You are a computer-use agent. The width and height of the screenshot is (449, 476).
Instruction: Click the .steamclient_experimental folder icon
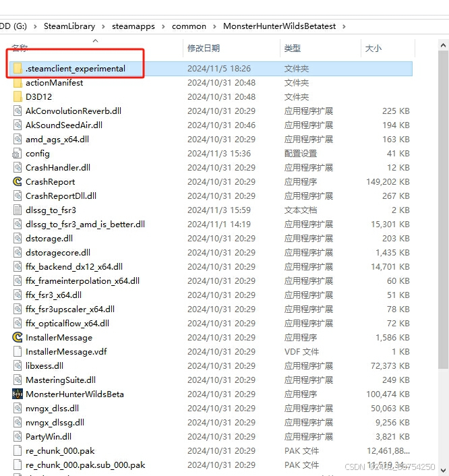click(18, 69)
